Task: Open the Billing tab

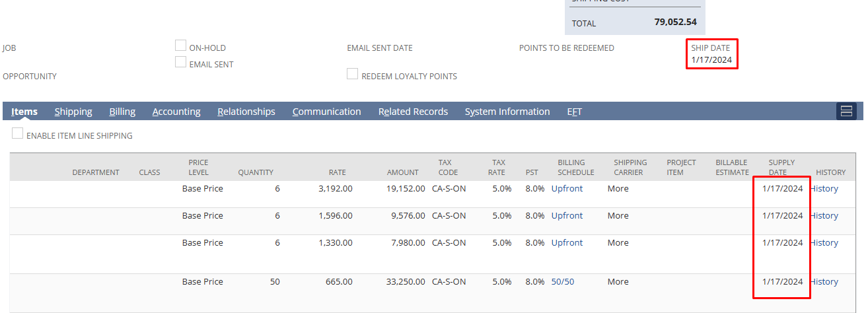Action: [122, 112]
